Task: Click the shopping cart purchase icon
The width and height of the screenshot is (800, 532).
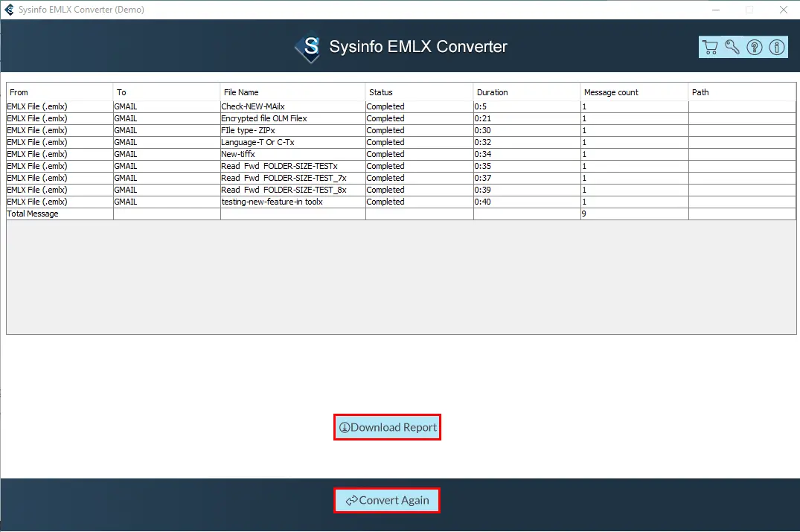Action: point(710,48)
